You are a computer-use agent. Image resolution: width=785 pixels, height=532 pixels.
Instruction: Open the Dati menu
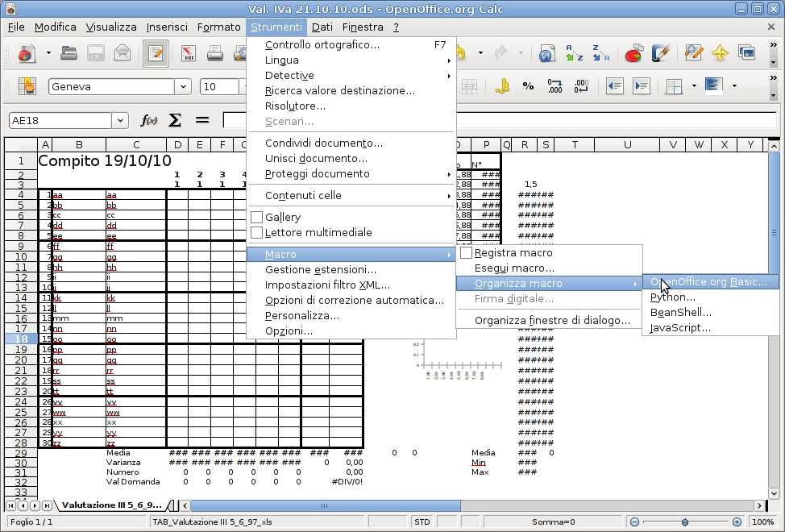pos(322,27)
